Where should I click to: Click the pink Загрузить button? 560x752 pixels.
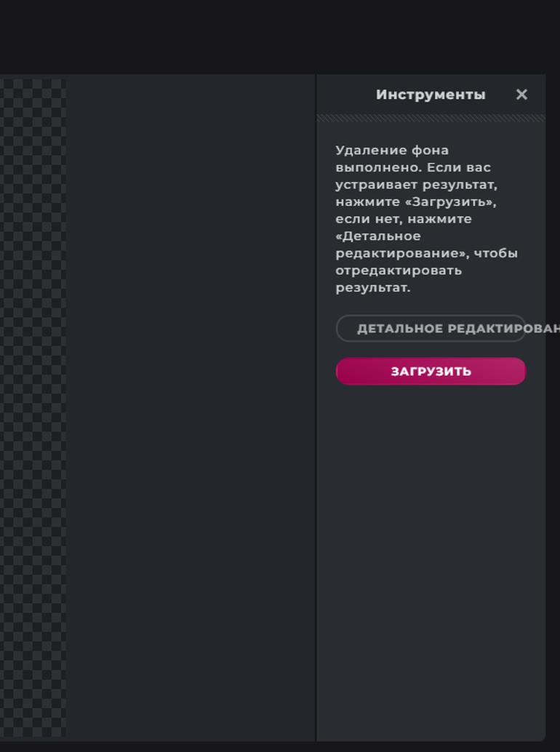pyautogui.click(x=431, y=371)
